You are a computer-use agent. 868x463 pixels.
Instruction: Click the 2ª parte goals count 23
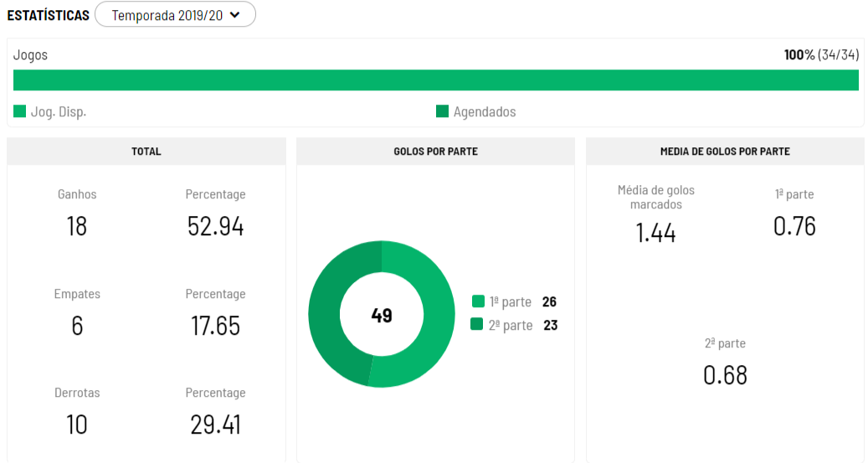coord(550,325)
